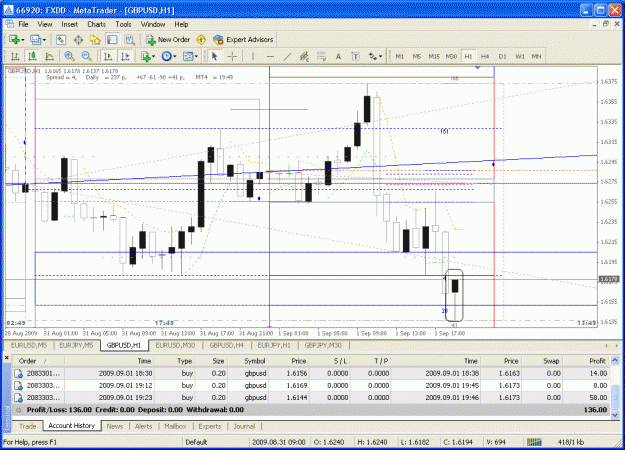Switch to Bar Chart display
Image resolution: width=625 pixels, height=450 pixels.
coord(15,57)
